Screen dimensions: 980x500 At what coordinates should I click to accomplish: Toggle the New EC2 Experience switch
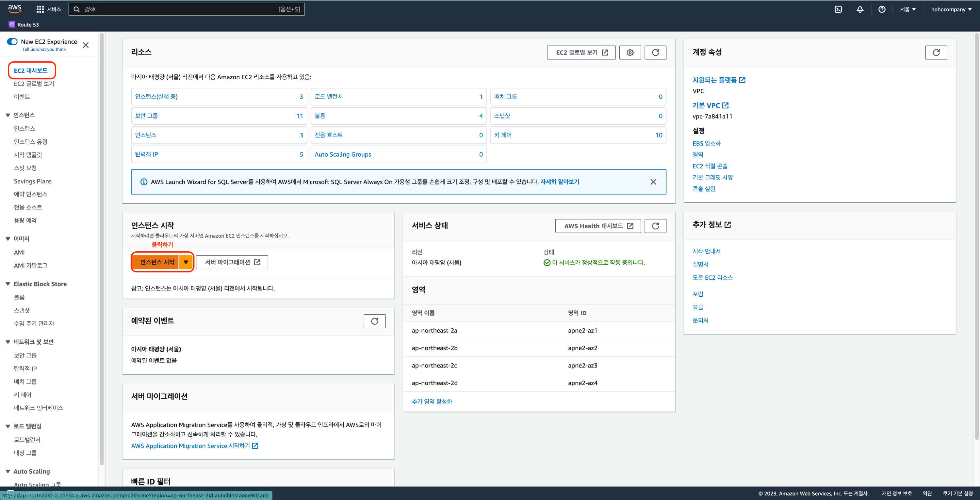tap(12, 41)
